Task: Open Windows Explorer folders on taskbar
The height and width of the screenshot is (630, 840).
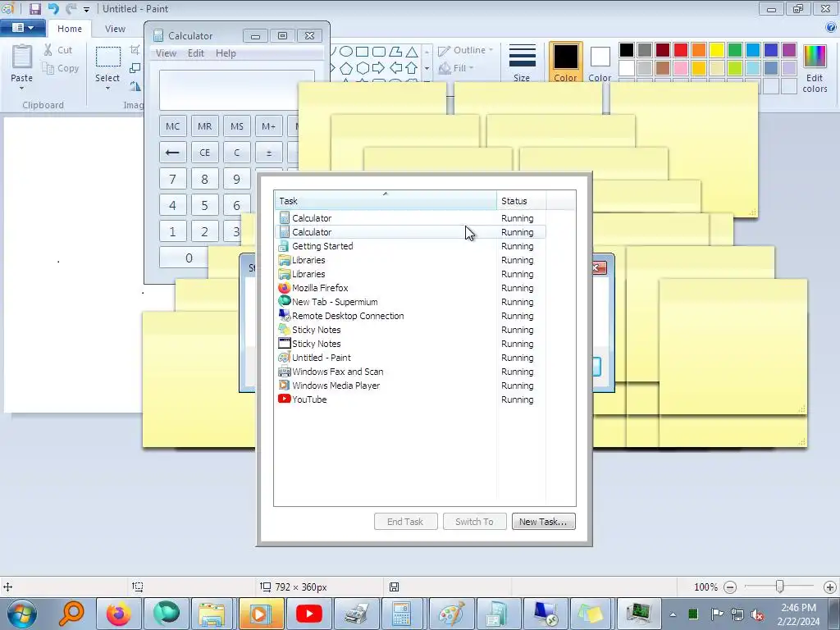Action: click(212, 614)
